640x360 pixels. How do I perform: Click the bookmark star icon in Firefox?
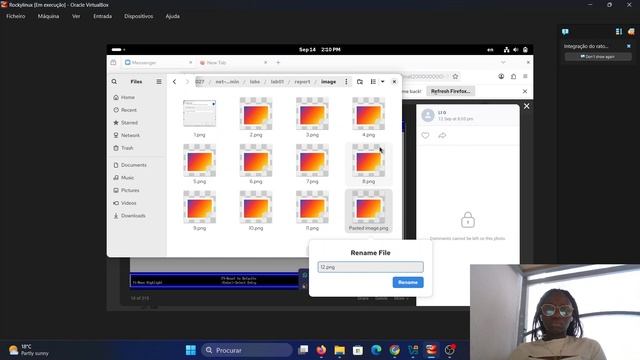coord(456,76)
